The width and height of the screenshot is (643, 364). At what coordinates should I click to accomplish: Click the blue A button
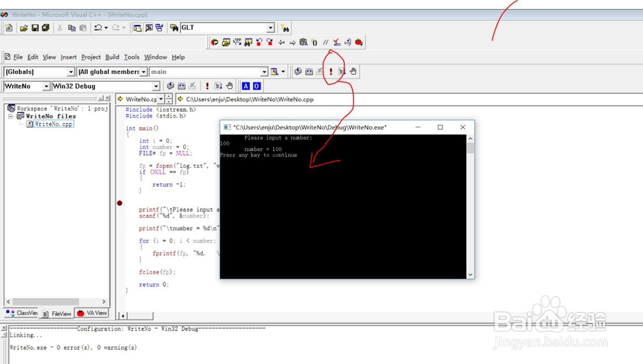point(246,86)
